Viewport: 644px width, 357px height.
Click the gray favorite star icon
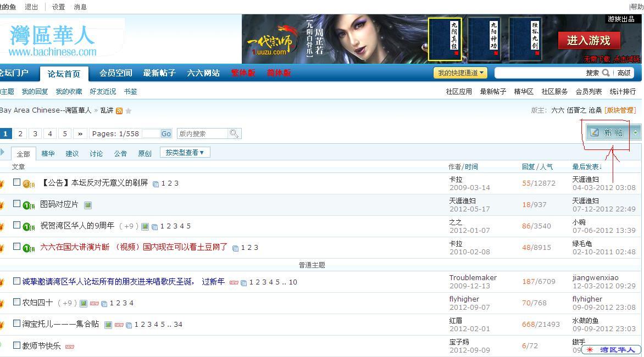click(x=129, y=111)
